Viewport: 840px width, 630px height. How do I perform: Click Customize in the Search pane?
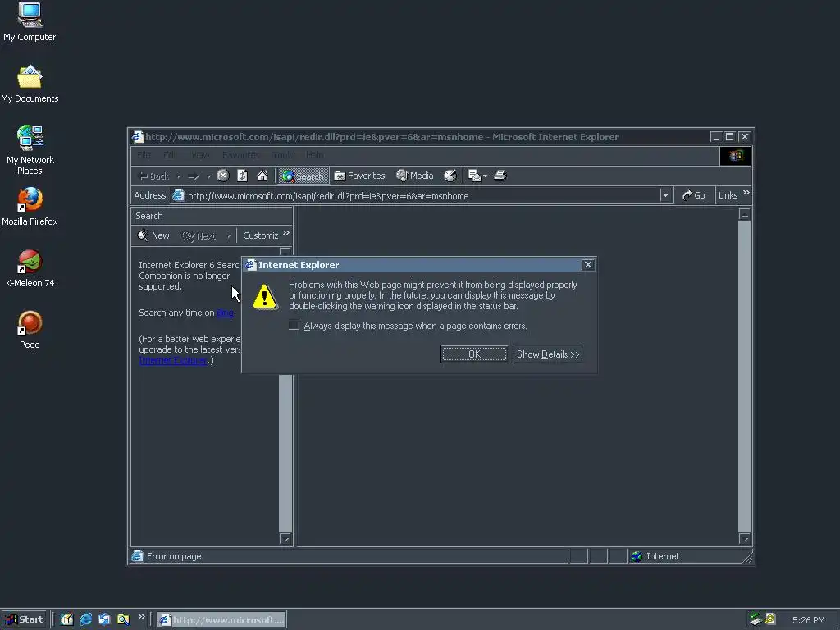260,235
